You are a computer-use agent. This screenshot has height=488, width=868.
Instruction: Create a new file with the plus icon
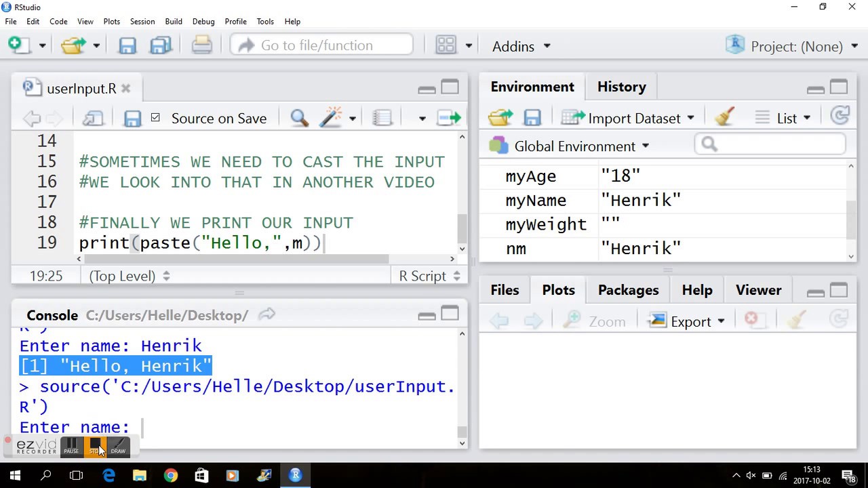(x=18, y=45)
